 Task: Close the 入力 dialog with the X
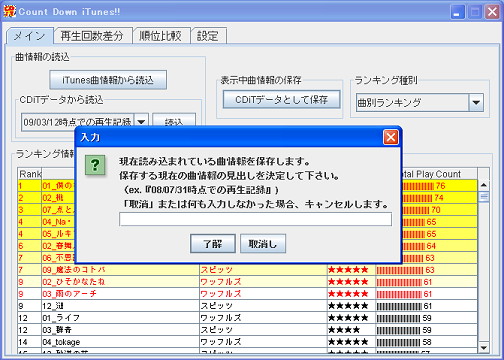[x=391, y=137]
